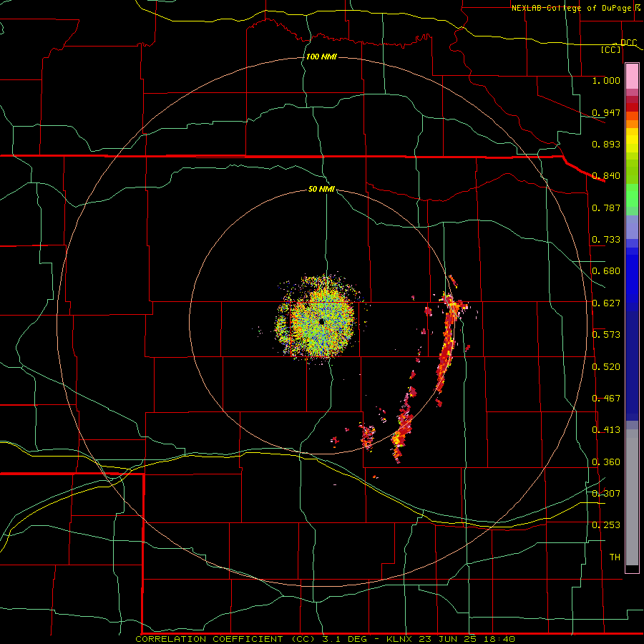Click the 0.787 scale value
The width and height of the screenshot is (644, 644).
coord(606,208)
